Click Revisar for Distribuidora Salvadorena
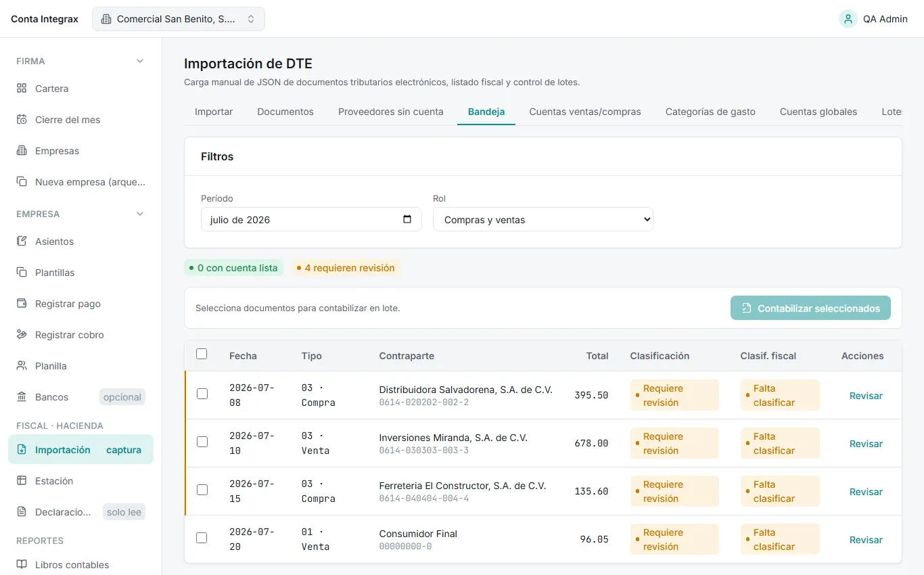 pos(866,396)
